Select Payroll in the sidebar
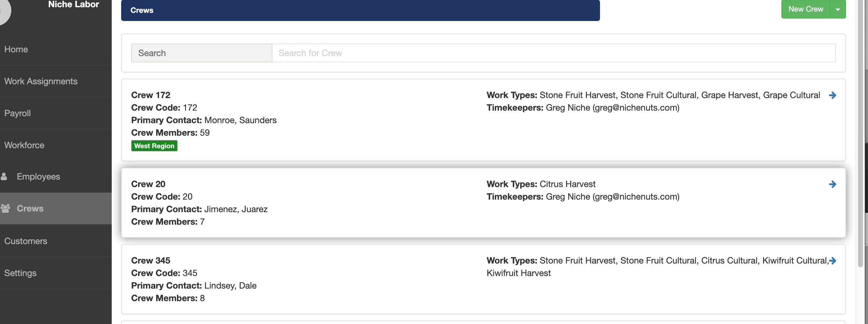This screenshot has width=868, height=324. (x=17, y=113)
